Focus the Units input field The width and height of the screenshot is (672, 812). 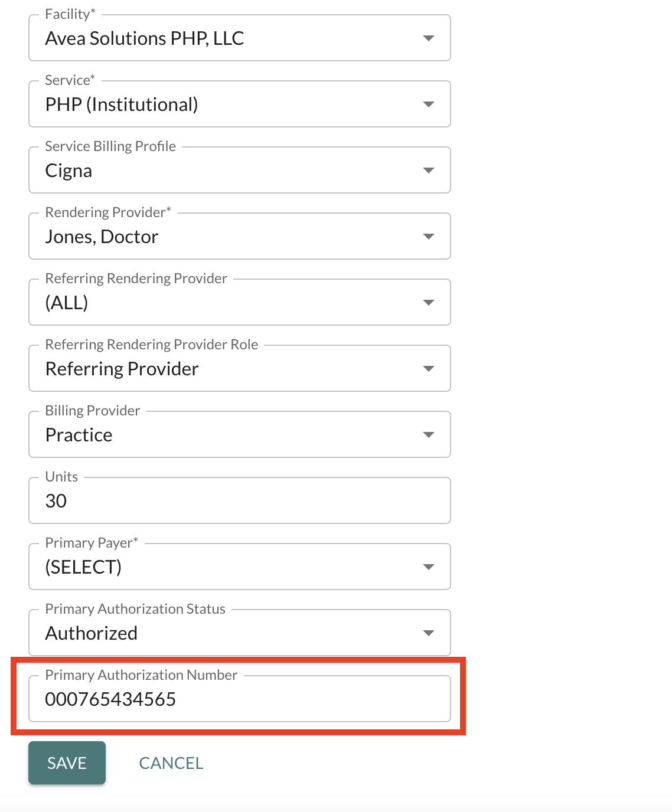pyautogui.click(x=239, y=501)
